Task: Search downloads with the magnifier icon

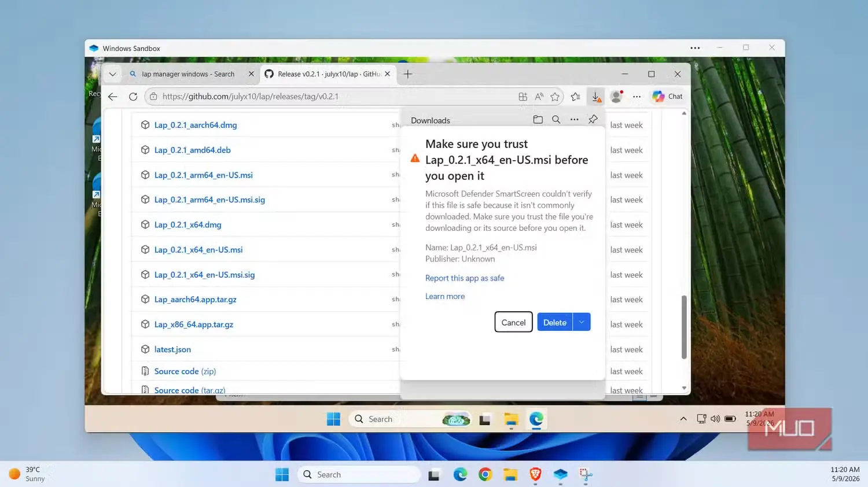Action: [556, 120]
